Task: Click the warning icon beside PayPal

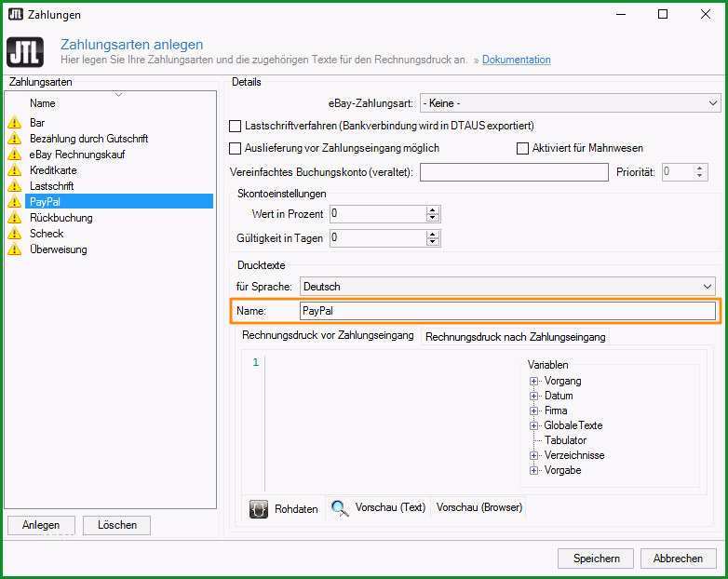Action: tap(14, 201)
